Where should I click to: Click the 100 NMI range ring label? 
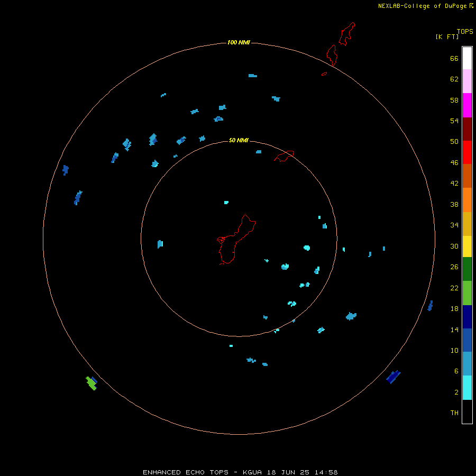(239, 42)
